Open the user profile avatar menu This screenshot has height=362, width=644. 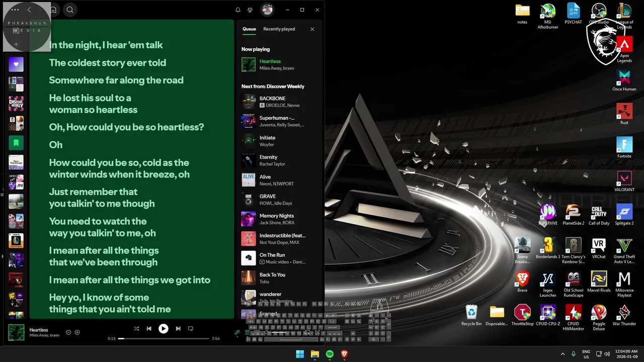coord(267,10)
